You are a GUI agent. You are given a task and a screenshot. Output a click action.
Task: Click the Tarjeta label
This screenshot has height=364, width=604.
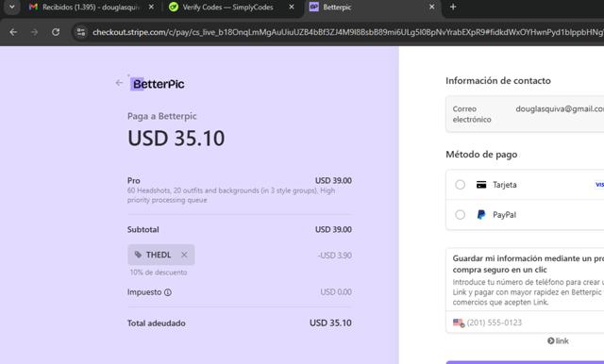(x=505, y=185)
